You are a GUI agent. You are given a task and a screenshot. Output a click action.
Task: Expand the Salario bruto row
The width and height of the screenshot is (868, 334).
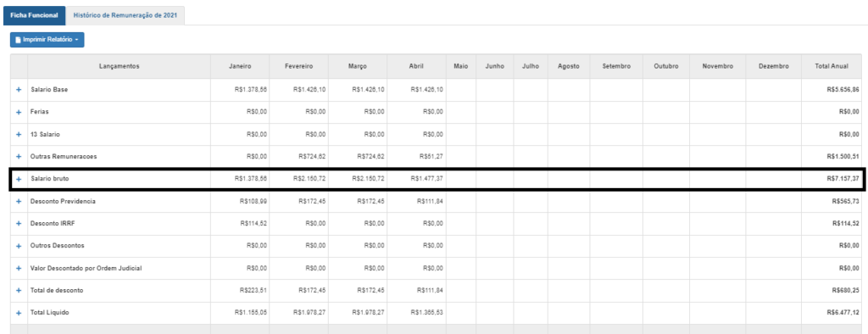coord(19,179)
